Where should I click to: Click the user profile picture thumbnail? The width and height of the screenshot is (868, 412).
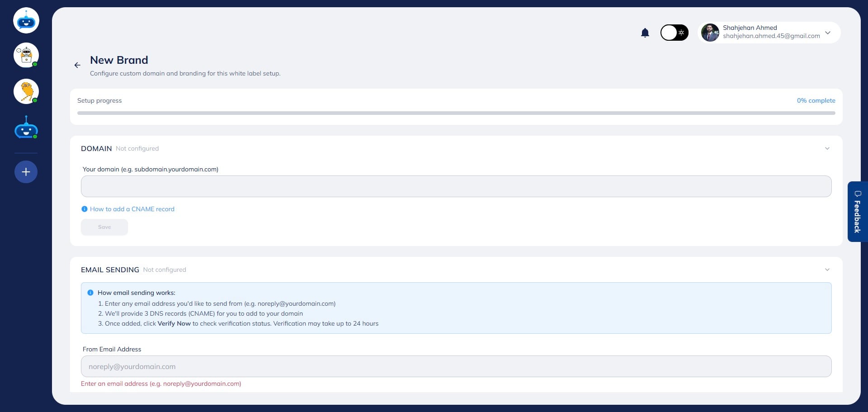click(x=710, y=33)
